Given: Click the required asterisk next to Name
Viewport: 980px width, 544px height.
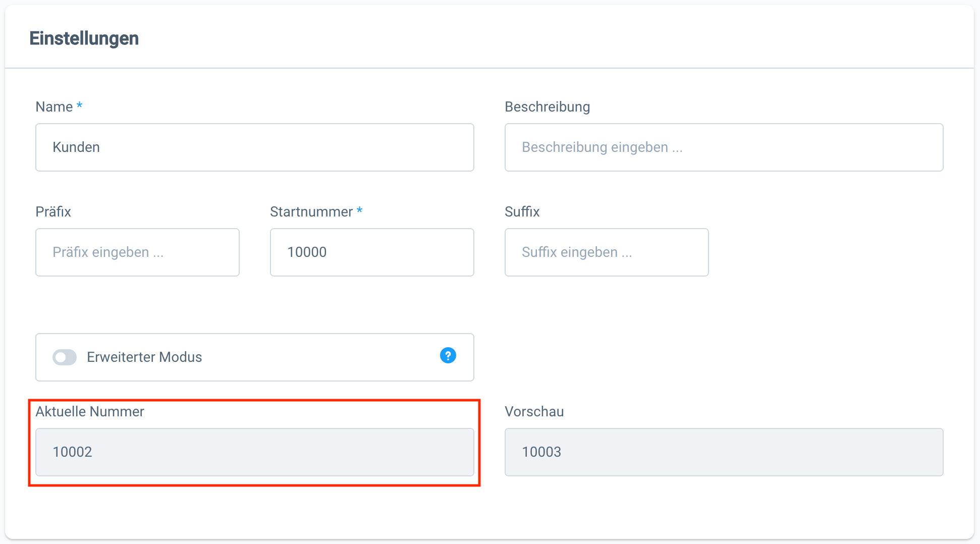Looking at the screenshot, I should 79,105.
